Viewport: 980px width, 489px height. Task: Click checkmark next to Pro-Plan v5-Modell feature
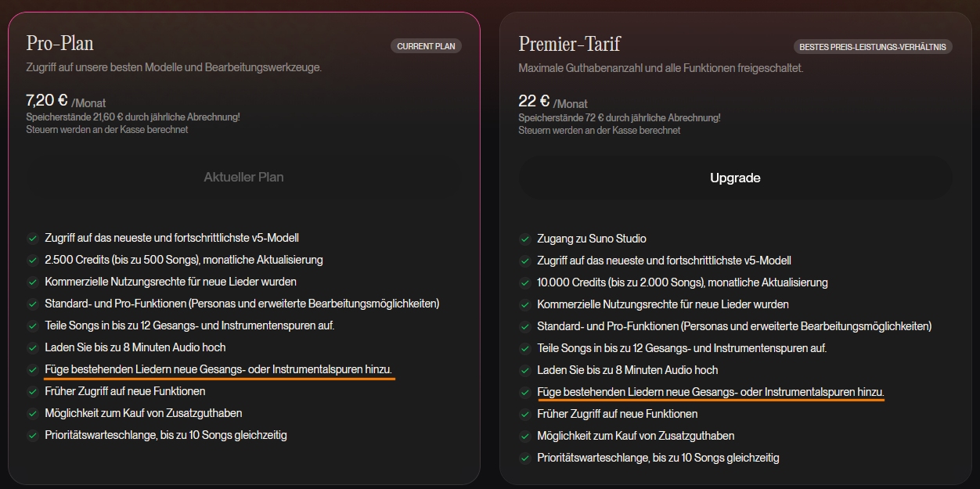click(32, 238)
